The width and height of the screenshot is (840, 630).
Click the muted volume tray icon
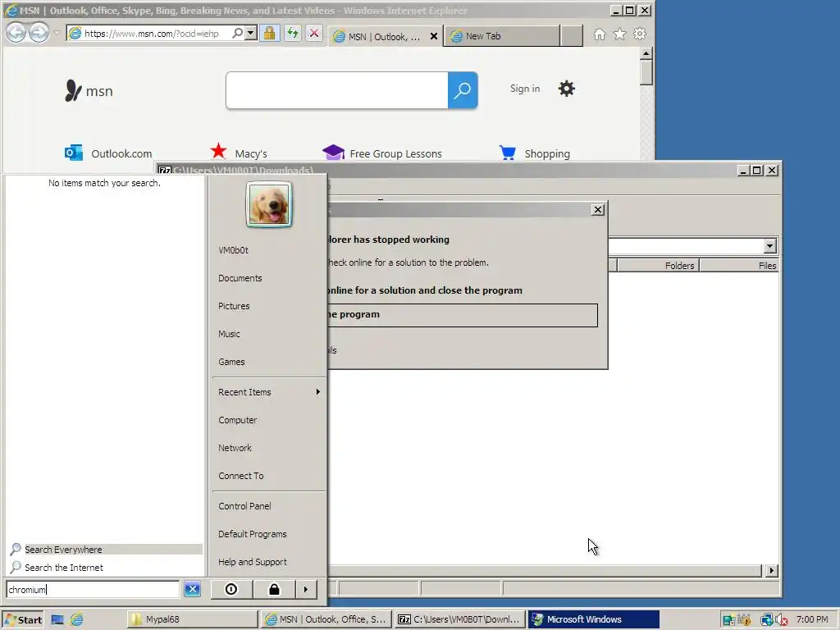pyautogui.click(x=782, y=620)
